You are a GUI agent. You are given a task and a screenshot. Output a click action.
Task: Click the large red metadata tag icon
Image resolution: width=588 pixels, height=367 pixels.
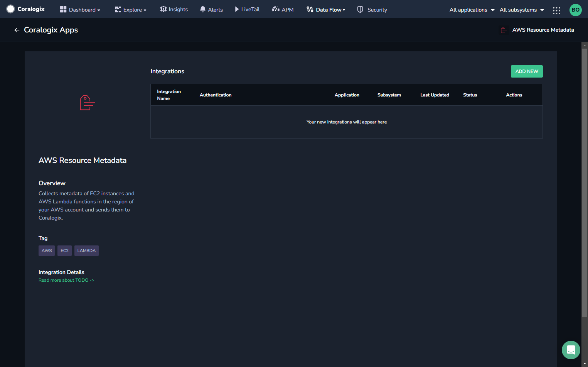pyautogui.click(x=87, y=103)
